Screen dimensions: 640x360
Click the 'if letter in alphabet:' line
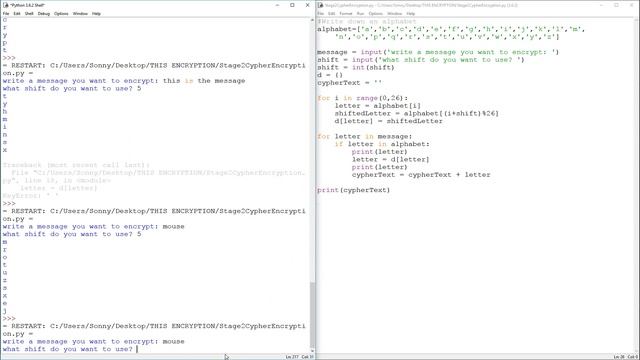click(382, 144)
